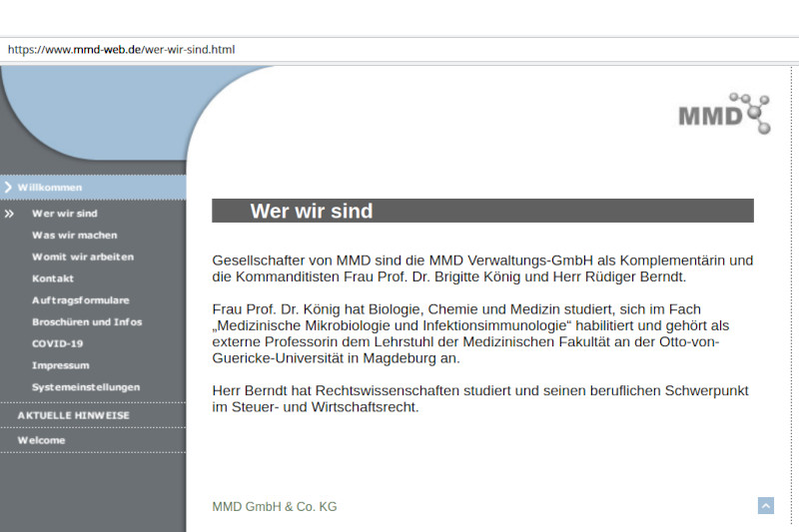Open the COVID-19 sidebar link
This screenshot has height=532, width=799.
coord(58,343)
